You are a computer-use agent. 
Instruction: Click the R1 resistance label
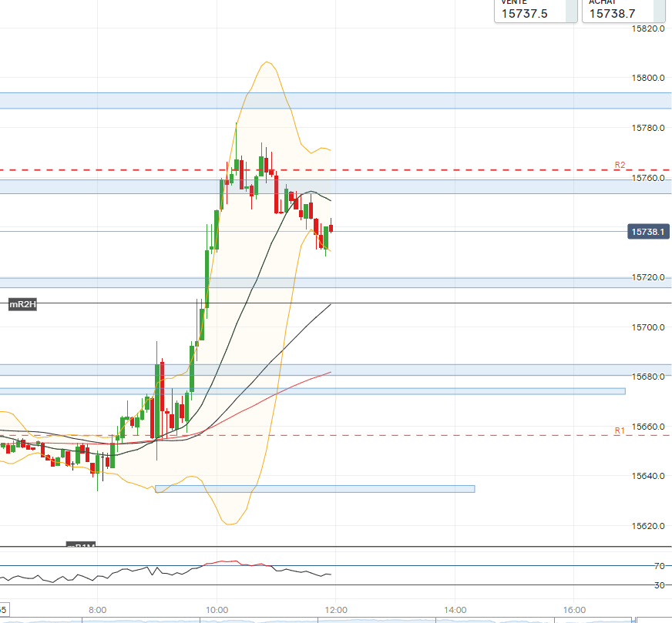(x=620, y=430)
